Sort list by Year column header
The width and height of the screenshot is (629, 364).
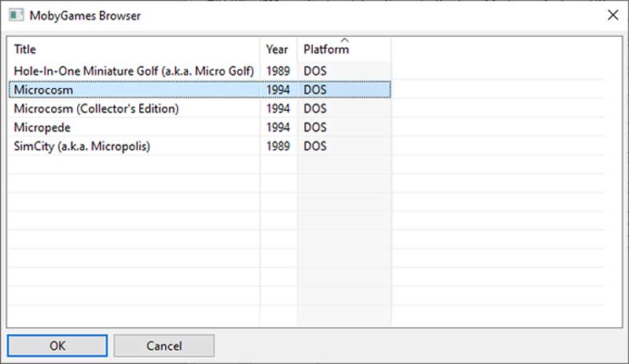coord(278,49)
